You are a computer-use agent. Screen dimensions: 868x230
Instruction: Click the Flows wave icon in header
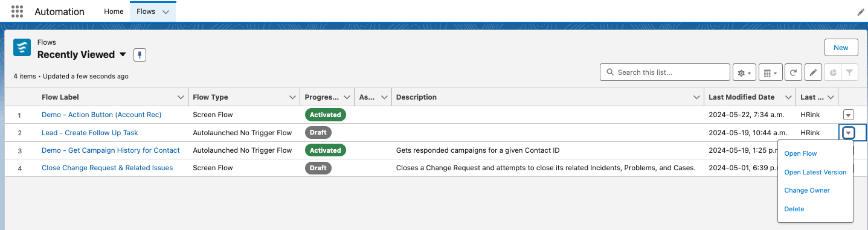pyautogui.click(x=22, y=48)
